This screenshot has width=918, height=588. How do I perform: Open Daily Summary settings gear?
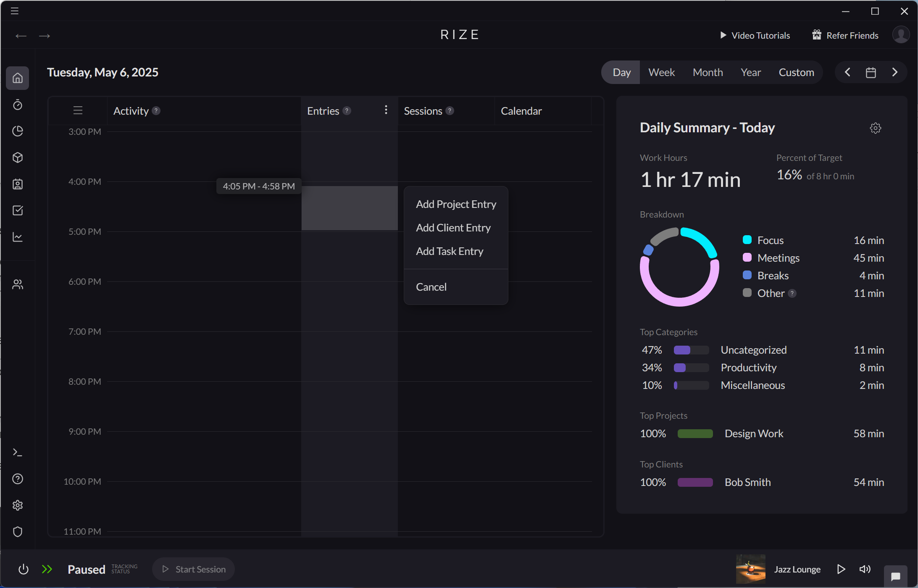[875, 128]
